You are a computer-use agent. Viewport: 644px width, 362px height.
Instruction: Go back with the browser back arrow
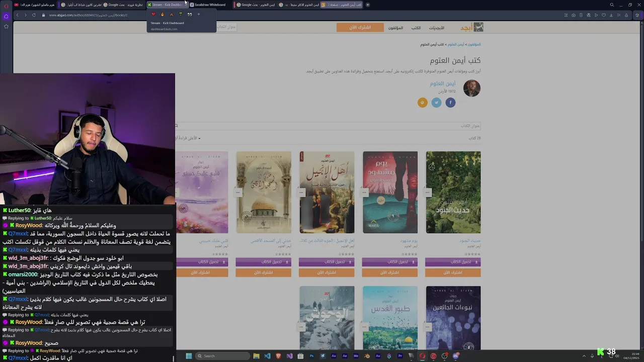[17, 15]
